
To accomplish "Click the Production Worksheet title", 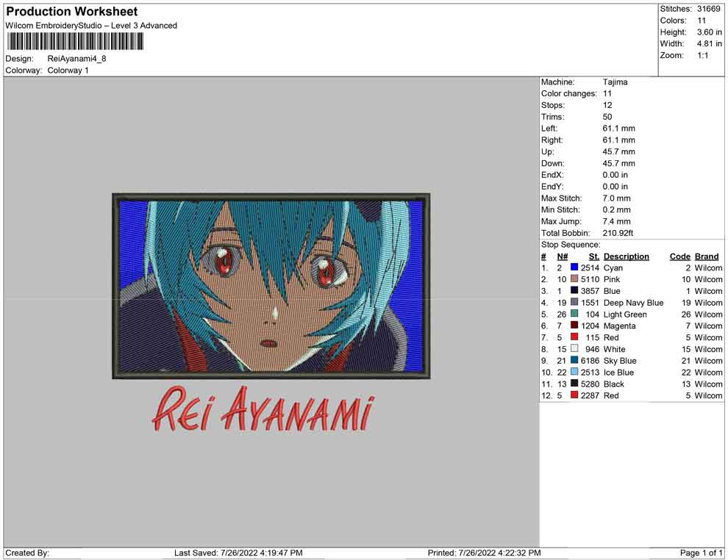I will coord(71,12).
